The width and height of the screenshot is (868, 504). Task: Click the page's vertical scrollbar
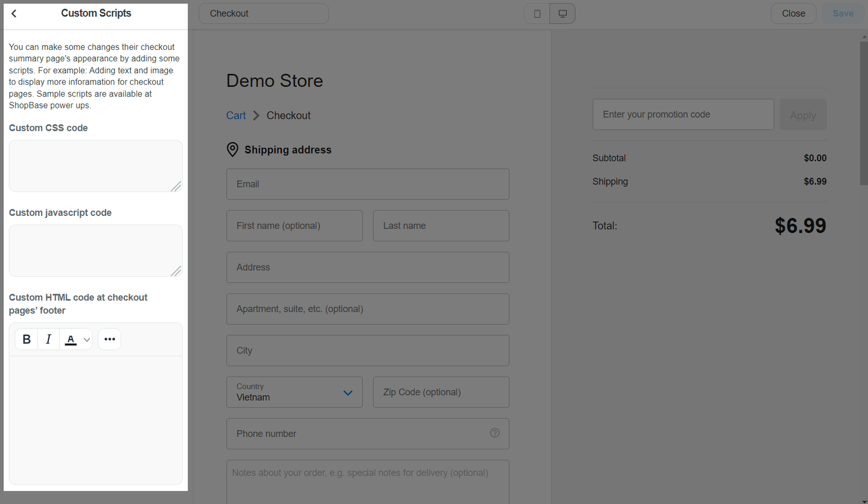[x=864, y=114]
